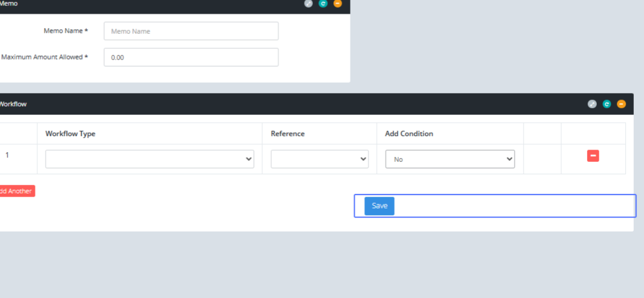
Task: Click the Workflow Type column header
Action: tap(70, 133)
